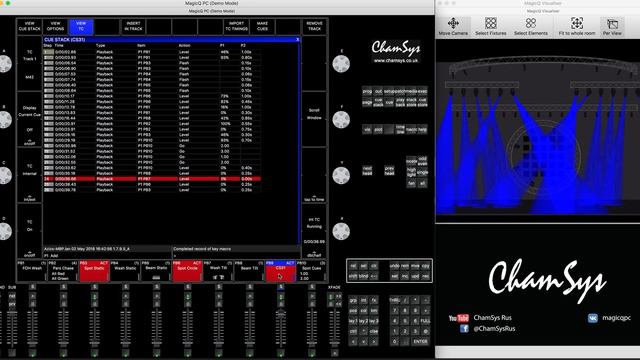Click encoder wheel C on left side
This screenshot has height=360, width=640.
[x=5, y=176]
